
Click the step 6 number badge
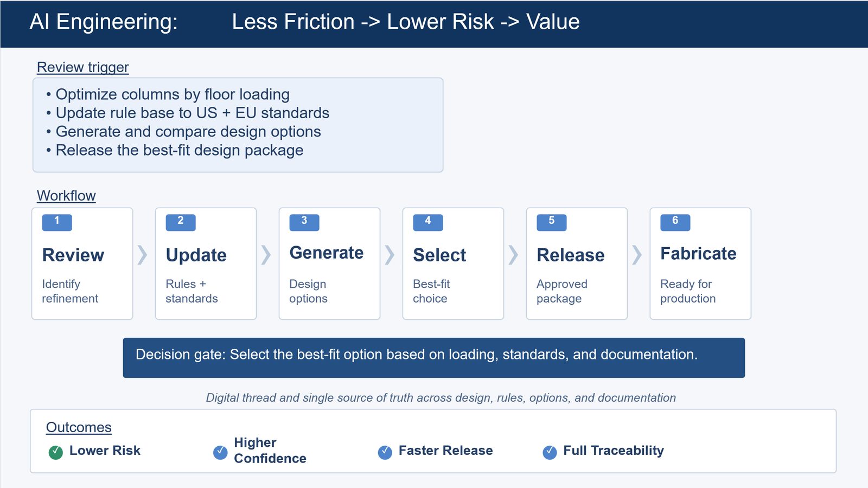click(675, 222)
